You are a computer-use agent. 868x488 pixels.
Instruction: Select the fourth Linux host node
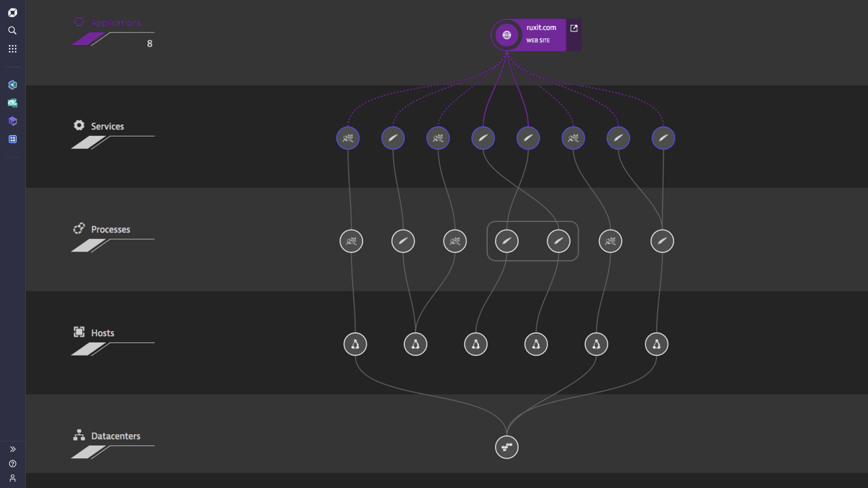tap(536, 344)
